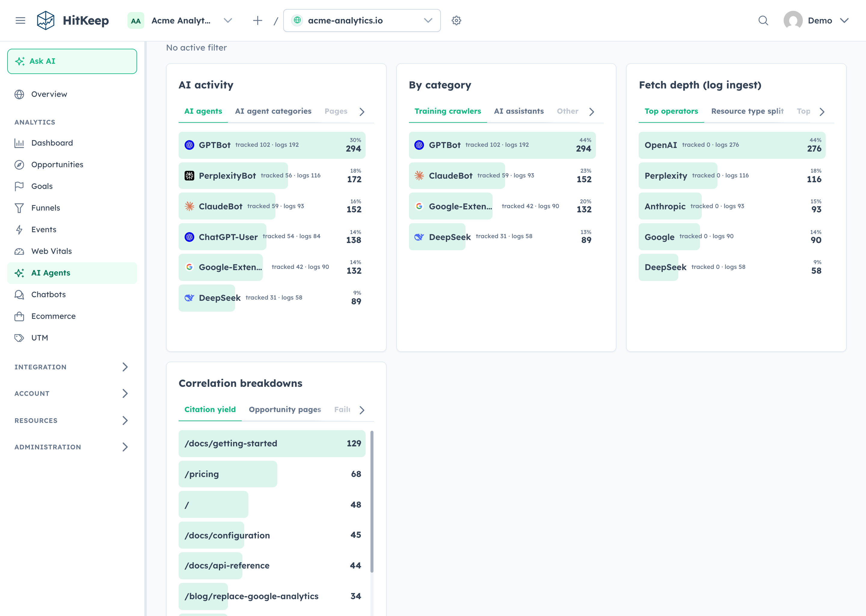Click the Opportunities compass icon
The height and width of the screenshot is (616, 866).
pyautogui.click(x=19, y=165)
